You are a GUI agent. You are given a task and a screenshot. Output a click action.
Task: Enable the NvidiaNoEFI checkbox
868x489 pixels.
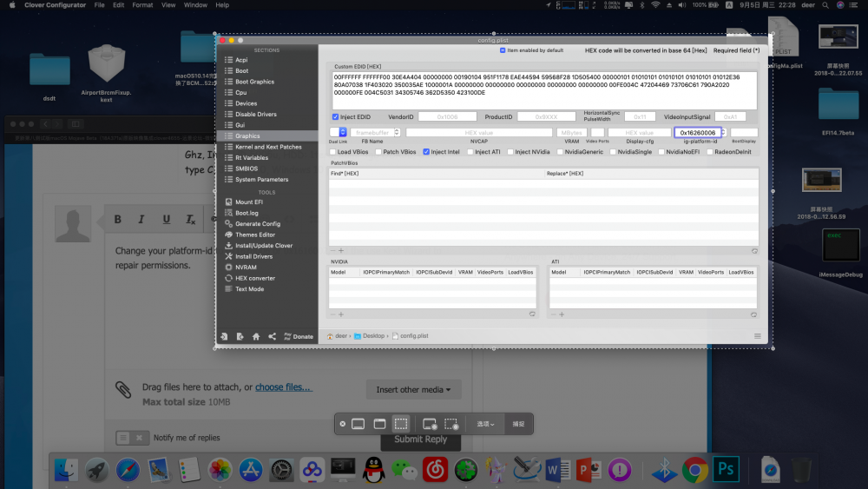click(x=661, y=152)
